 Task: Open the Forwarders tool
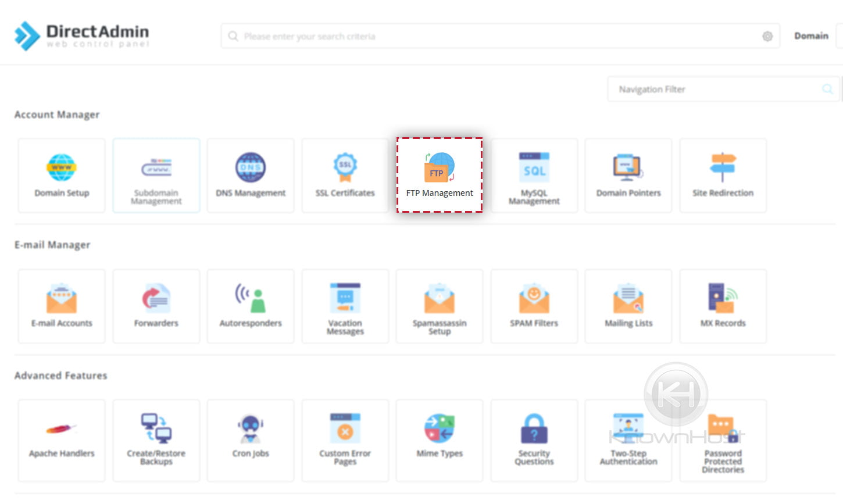(156, 305)
